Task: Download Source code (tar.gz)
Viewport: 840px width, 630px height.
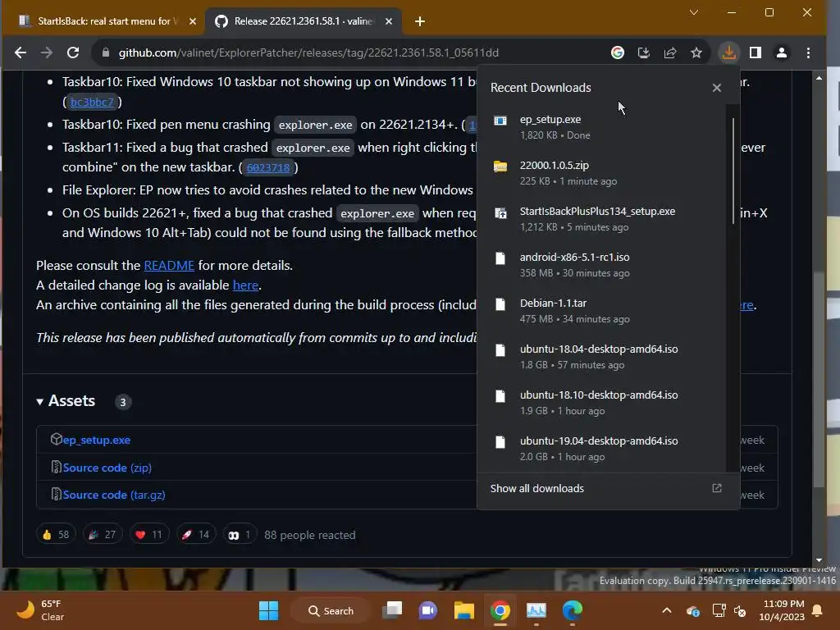Action: [113, 495]
